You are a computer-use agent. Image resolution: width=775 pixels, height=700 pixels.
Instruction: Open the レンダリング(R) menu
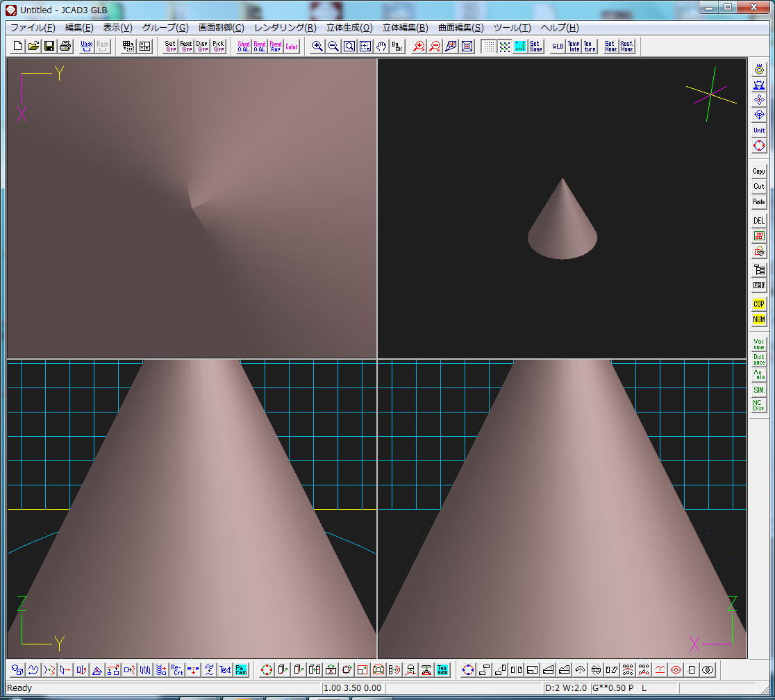tap(285, 28)
